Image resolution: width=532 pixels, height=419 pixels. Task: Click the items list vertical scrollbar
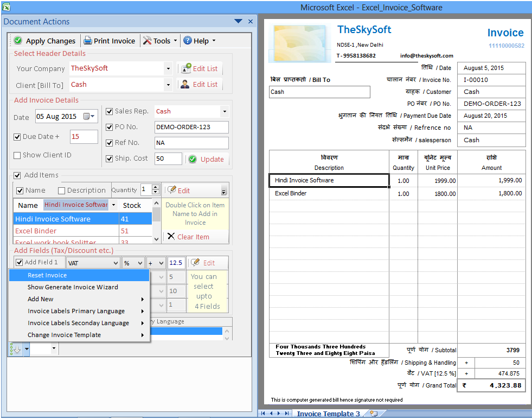156,221
